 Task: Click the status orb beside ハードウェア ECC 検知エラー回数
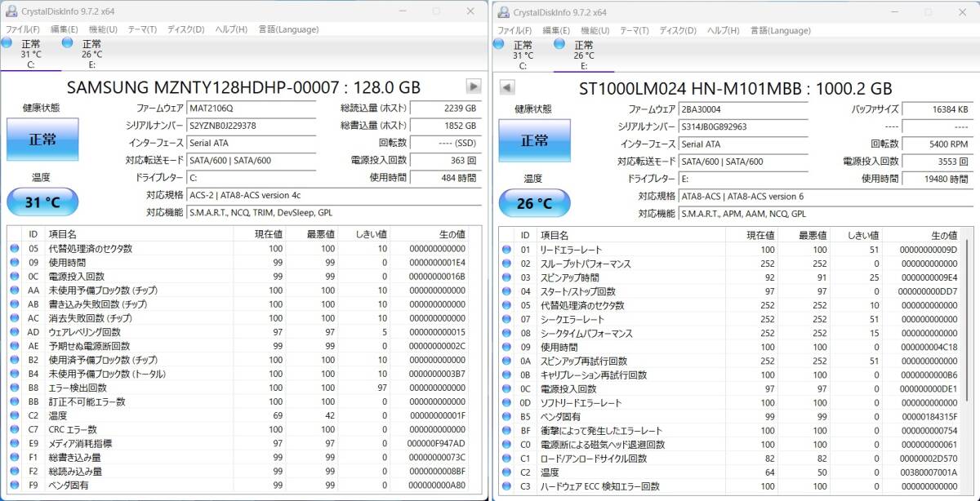(x=506, y=486)
